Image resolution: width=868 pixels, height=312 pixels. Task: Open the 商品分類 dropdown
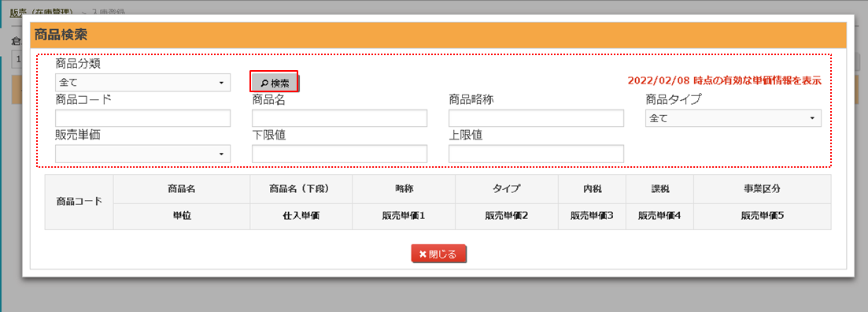[142, 83]
